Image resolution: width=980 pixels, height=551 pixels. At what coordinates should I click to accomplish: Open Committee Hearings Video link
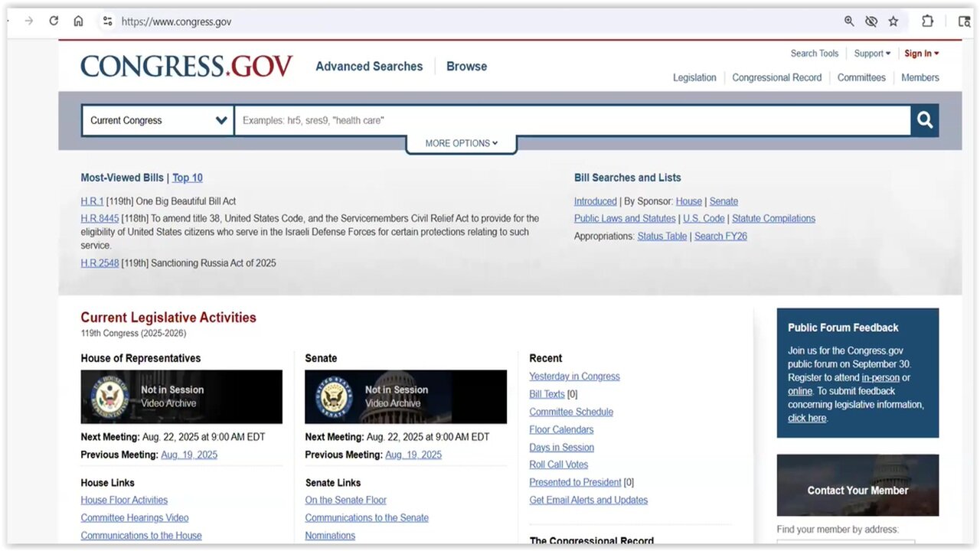tap(135, 517)
